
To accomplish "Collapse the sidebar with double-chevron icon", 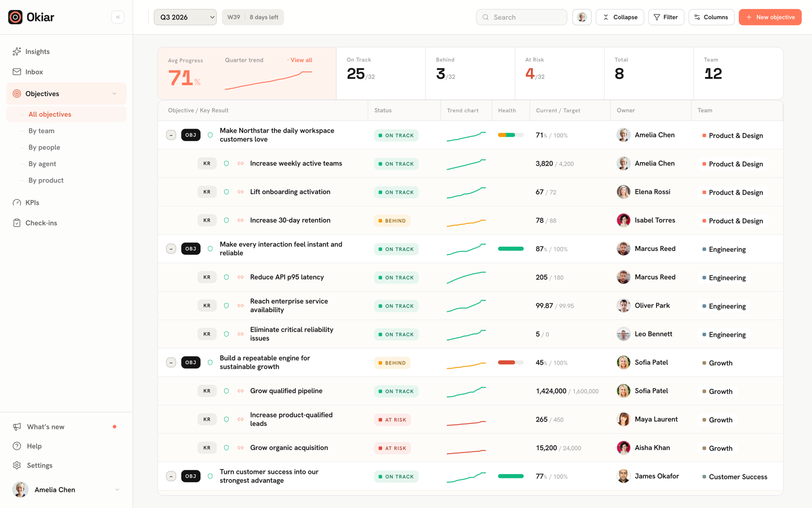I will [x=118, y=17].
